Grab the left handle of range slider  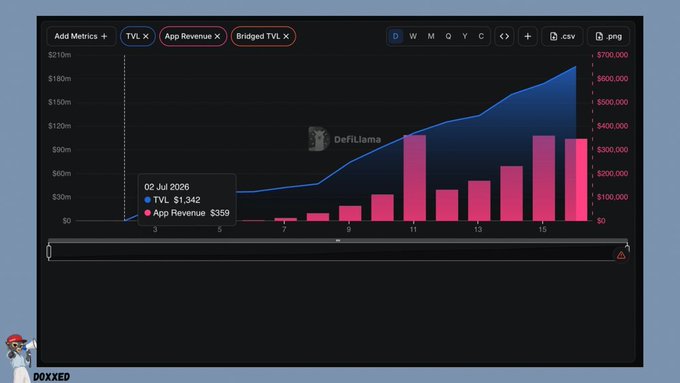pos(49,252)
